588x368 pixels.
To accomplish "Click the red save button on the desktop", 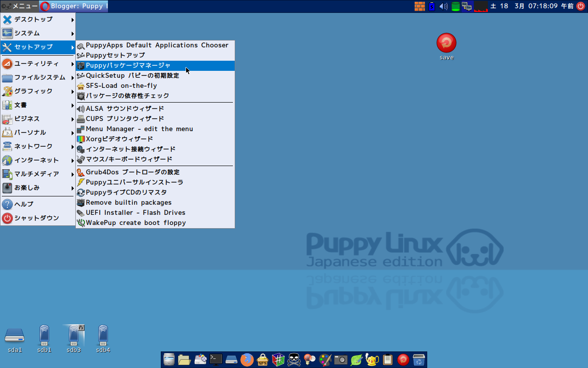I will pos(446,44).
